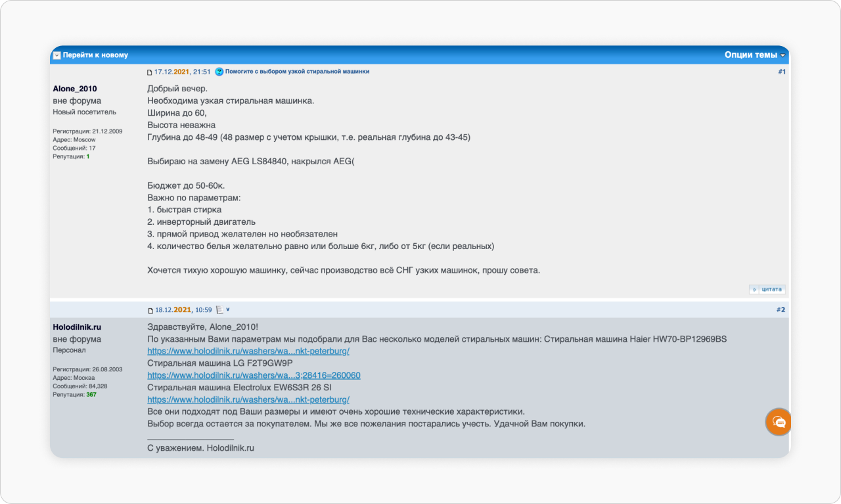841x504 pixels.
Task: Click the цитата quote button
Action: pyautogui.click(x=767, y=289)
